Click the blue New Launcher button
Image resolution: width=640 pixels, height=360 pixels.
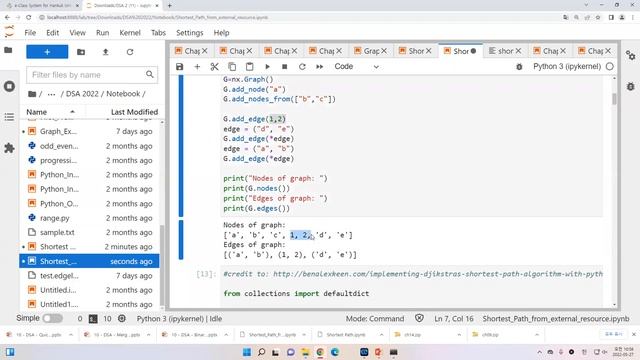(47, 52)
